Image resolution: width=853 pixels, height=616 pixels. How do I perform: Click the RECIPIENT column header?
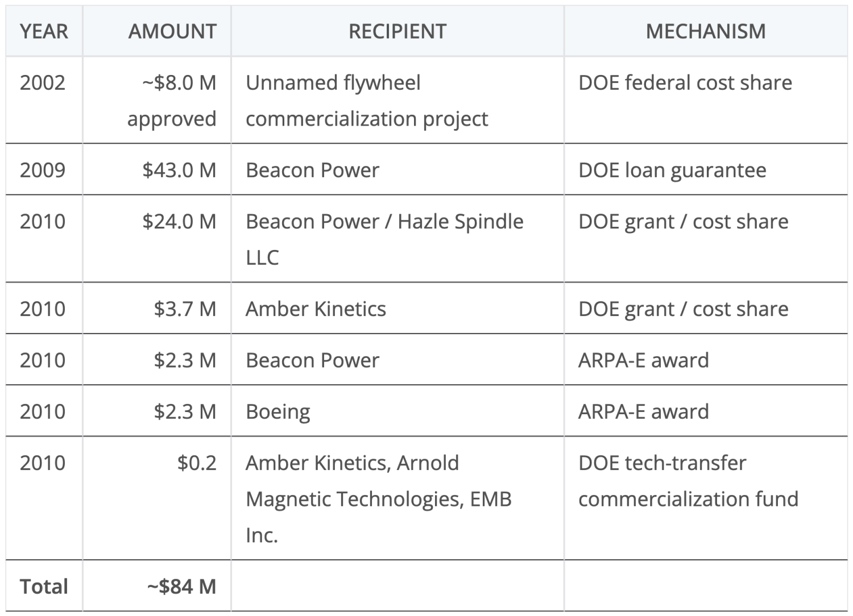pyautogui.click(x=397, y=31)
